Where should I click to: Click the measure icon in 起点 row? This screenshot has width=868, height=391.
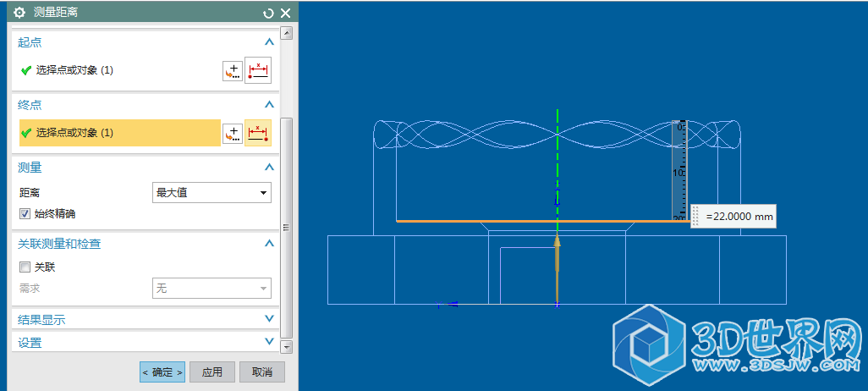[x=257, y=70]
